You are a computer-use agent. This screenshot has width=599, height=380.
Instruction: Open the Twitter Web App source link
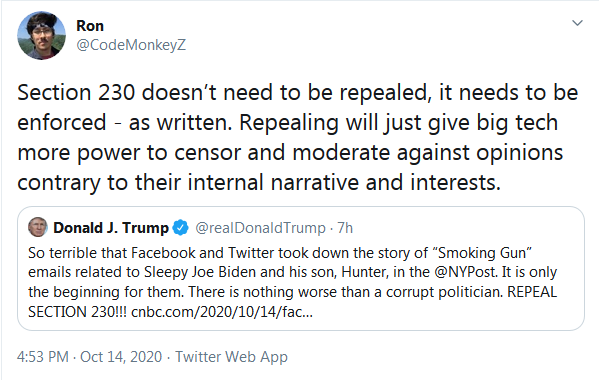(x=231, y=357)
